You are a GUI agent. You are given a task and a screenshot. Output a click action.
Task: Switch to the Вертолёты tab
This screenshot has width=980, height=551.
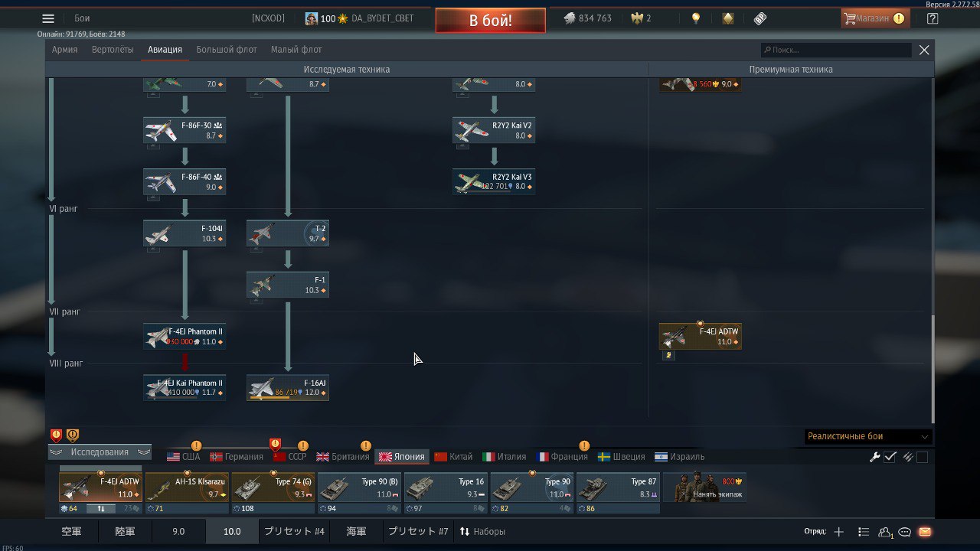click(113, 50)
